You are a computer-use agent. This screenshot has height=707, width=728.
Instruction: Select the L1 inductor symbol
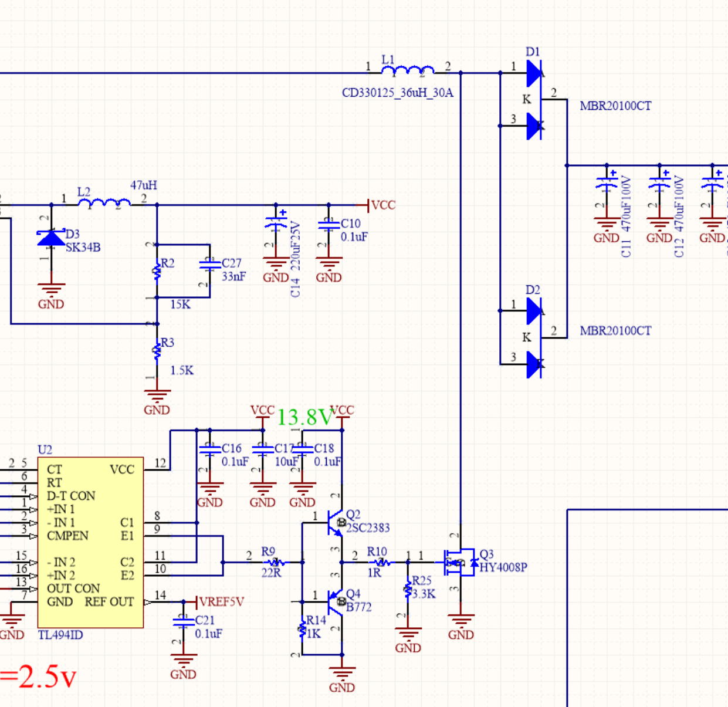[x=408, y=71]
